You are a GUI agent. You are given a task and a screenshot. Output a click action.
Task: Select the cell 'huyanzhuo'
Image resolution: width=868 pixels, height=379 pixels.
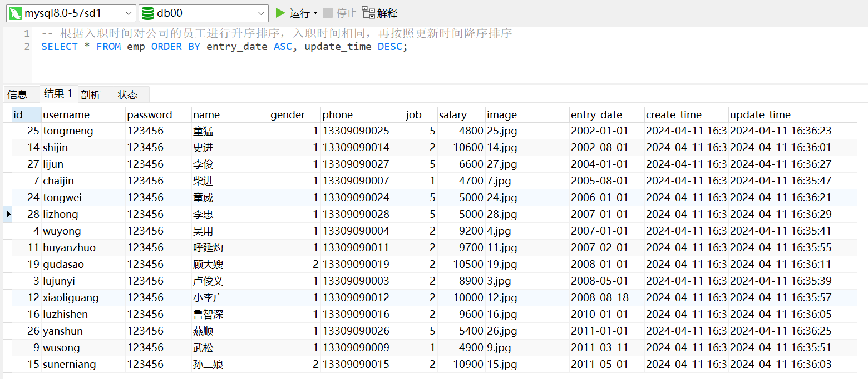(x=83, y=248)
